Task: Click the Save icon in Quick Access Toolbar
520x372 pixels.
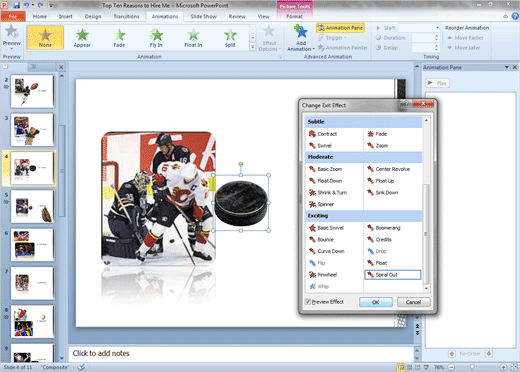Action: [17, 5]
